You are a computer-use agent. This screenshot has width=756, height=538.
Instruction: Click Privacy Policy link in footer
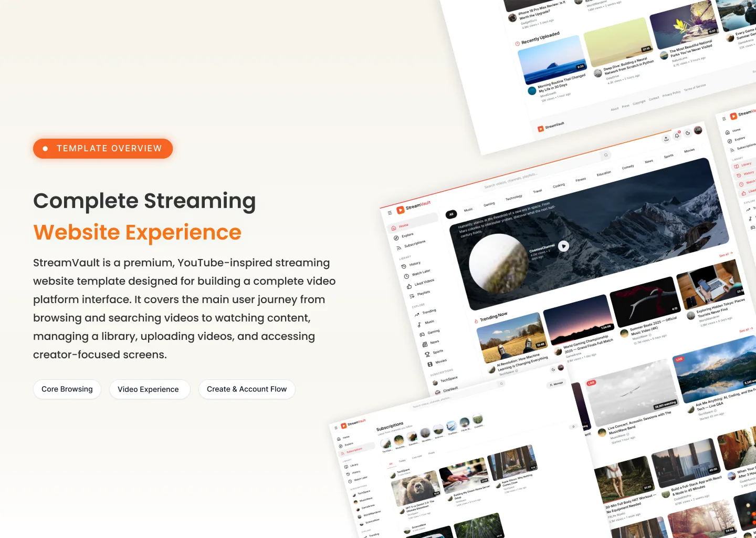pyautogui.click(x=671, y=94)
